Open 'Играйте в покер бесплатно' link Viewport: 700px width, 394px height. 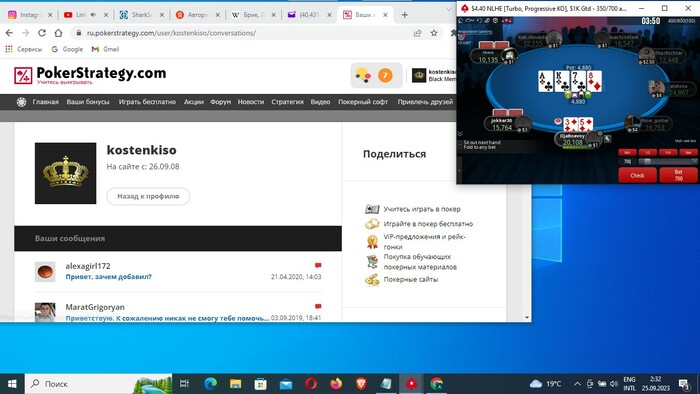coord(428,224)
